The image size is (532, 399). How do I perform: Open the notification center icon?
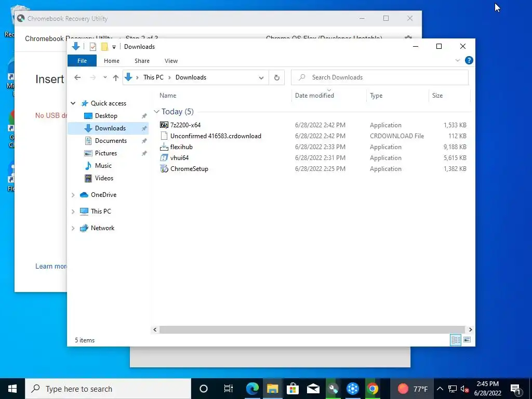515,389
